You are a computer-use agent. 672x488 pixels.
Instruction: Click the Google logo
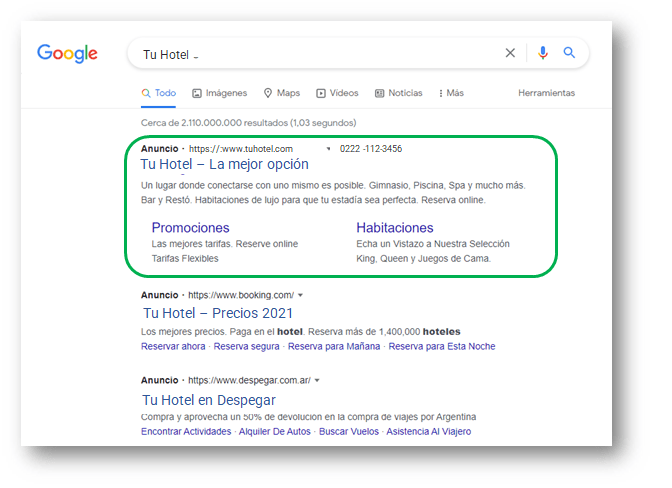pos(67,54)
